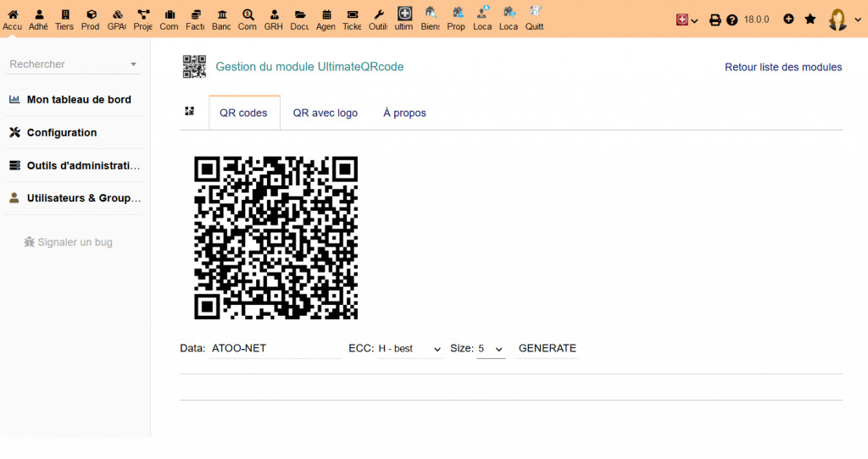Open the Banques module icon
Viewport: 868px width, 459px height.
pyautogui.click(x=221, y=19)
